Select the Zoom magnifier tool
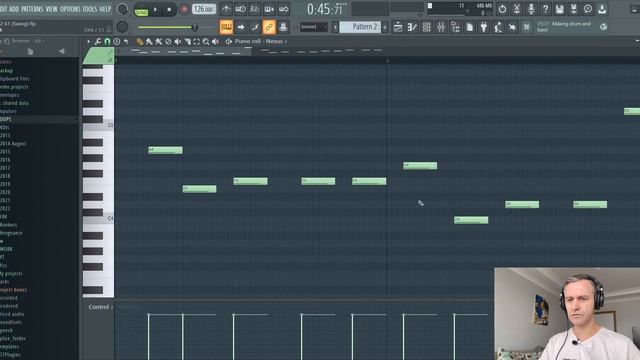Viewport: 640px width, 360px height. [x=206, y=42]
